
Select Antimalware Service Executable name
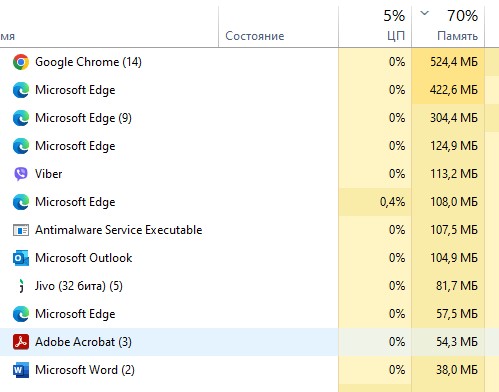(119, 230)
